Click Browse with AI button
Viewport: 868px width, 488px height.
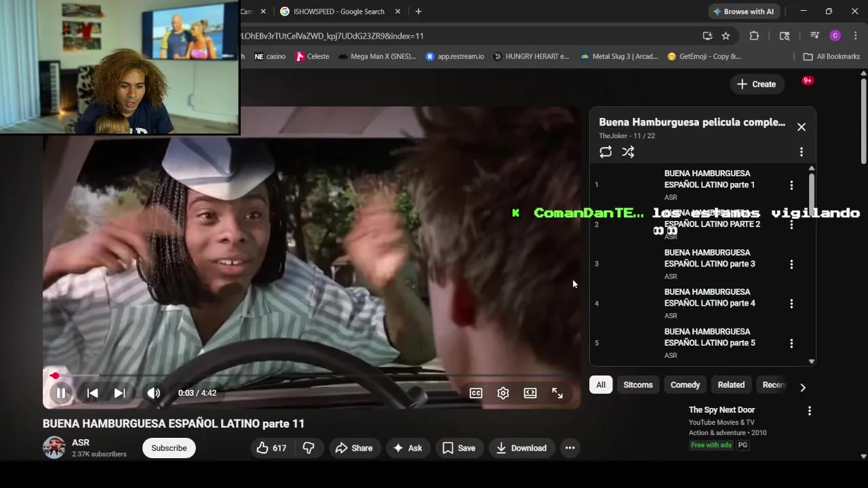744,12
